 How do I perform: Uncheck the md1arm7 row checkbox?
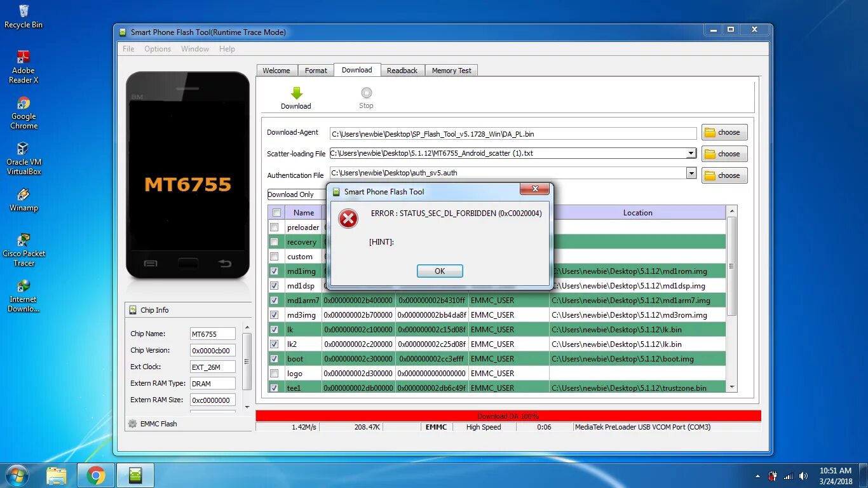pos(275,301)
